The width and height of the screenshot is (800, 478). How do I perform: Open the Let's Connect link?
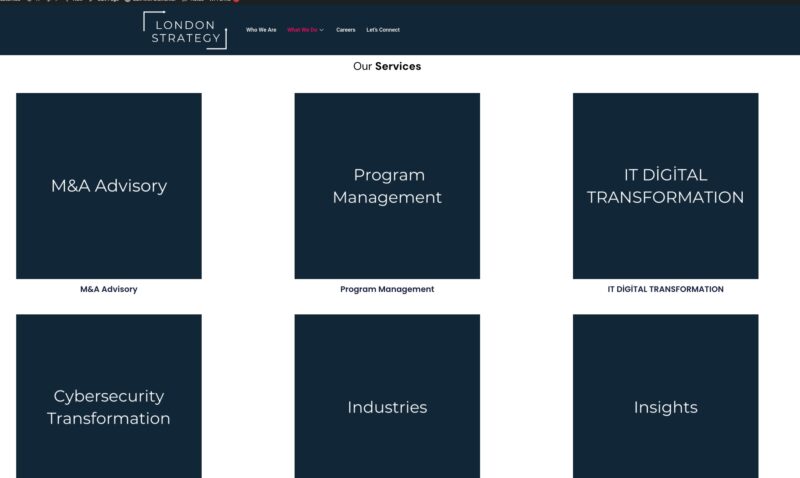[383, 30]
